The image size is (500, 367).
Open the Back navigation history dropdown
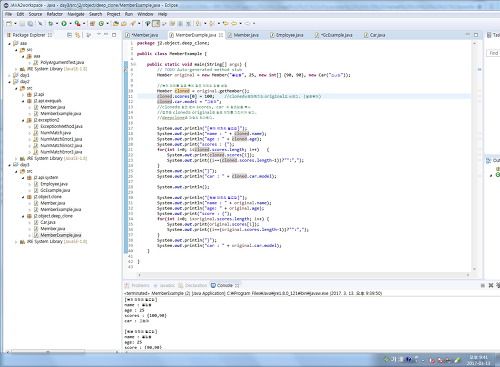240,23
